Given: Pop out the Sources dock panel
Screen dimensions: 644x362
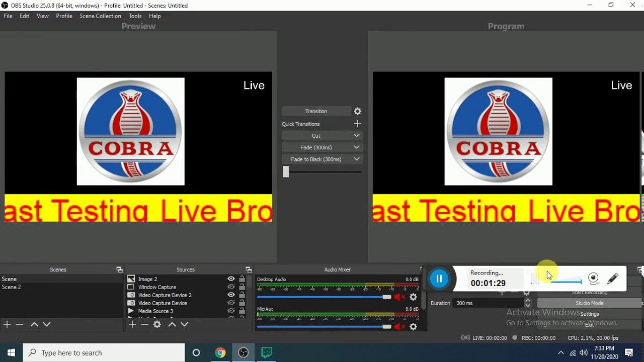Looking at the screenshot, I should point(249,270).
